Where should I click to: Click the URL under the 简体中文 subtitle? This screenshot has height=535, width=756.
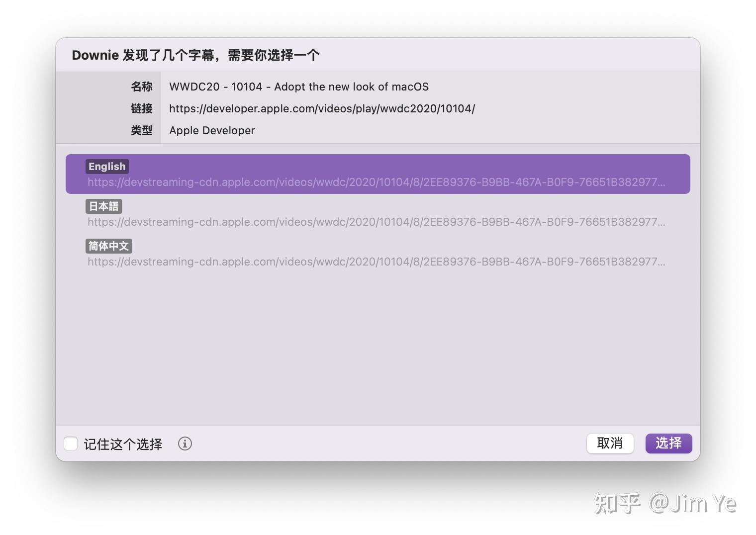click(x=377, y=262)
